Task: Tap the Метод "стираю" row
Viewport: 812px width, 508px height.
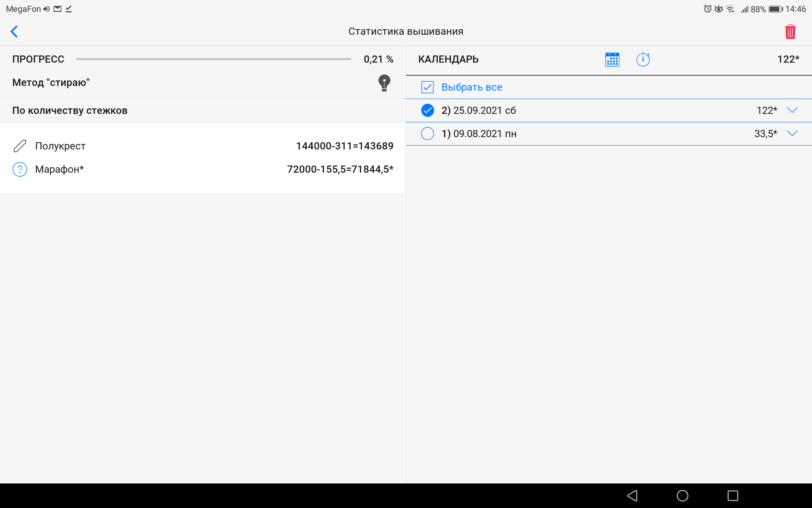Action: (x=51, y=83)
